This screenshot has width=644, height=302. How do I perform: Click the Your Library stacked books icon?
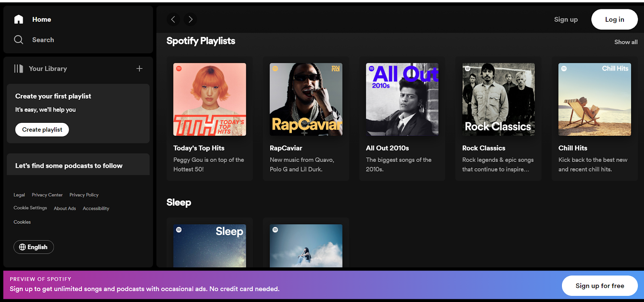19,68
